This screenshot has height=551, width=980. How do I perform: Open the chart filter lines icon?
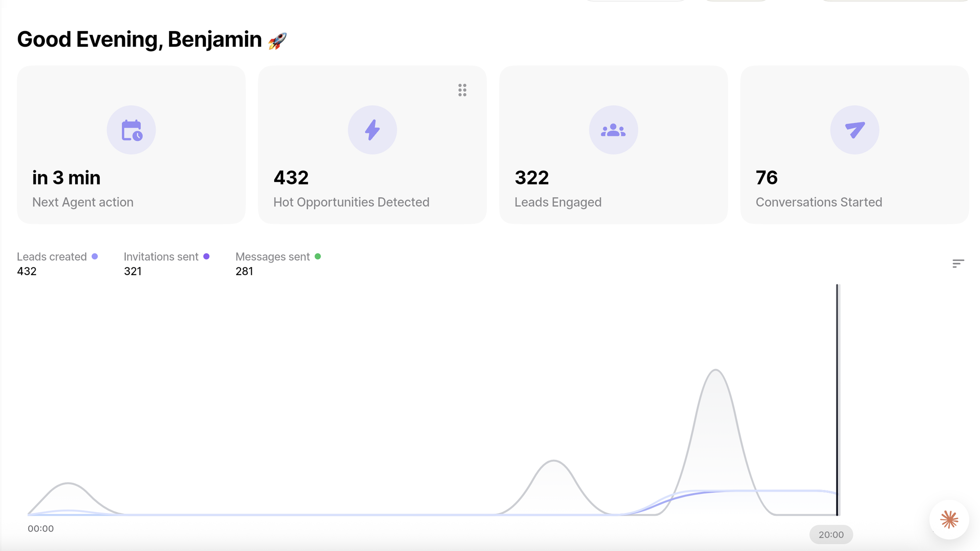[x=958, y=263]
